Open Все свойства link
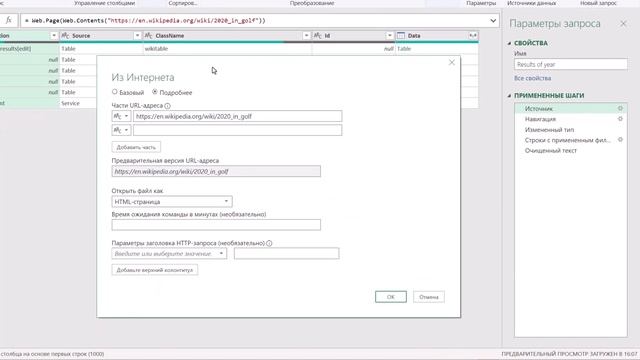 pyautogui.click(x=533, y=78)
